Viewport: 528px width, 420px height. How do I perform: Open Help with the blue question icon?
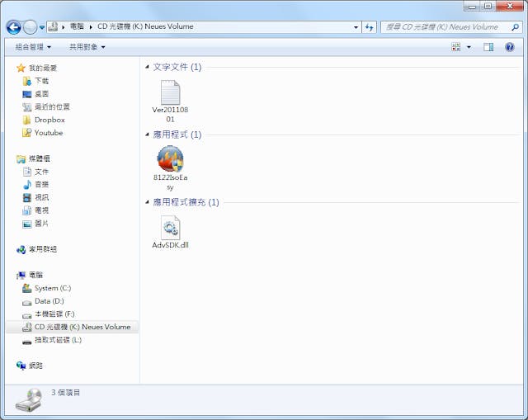coord(510,47)
